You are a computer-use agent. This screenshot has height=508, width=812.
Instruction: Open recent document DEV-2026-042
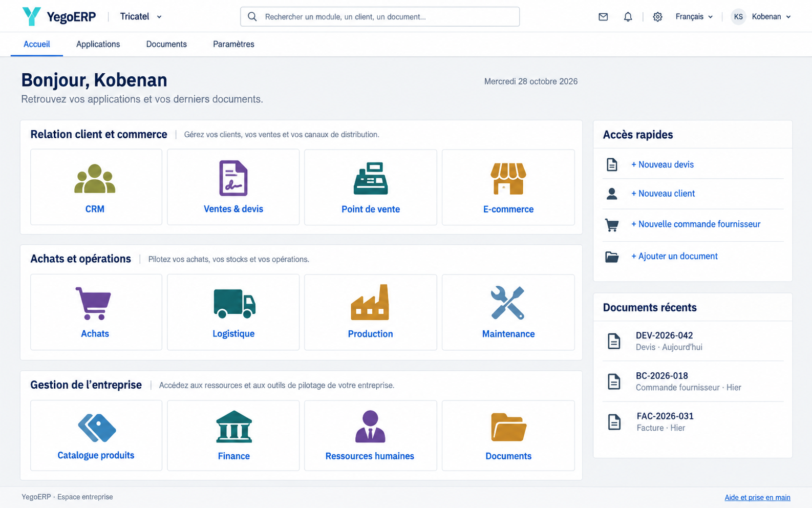click(x=693, y=341)
